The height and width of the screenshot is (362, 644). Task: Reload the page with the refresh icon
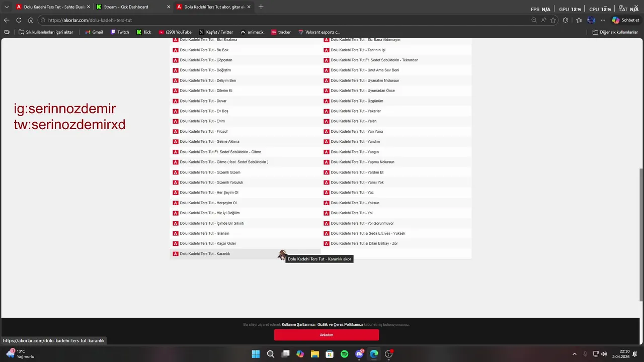[x=19, y=20]
